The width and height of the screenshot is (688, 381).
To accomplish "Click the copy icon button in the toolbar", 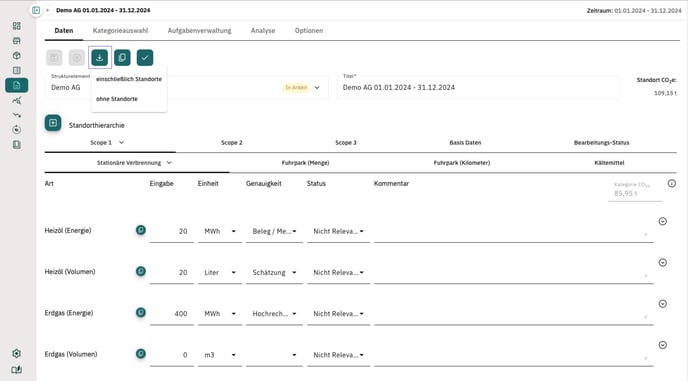I will click(x=122, y=58).
